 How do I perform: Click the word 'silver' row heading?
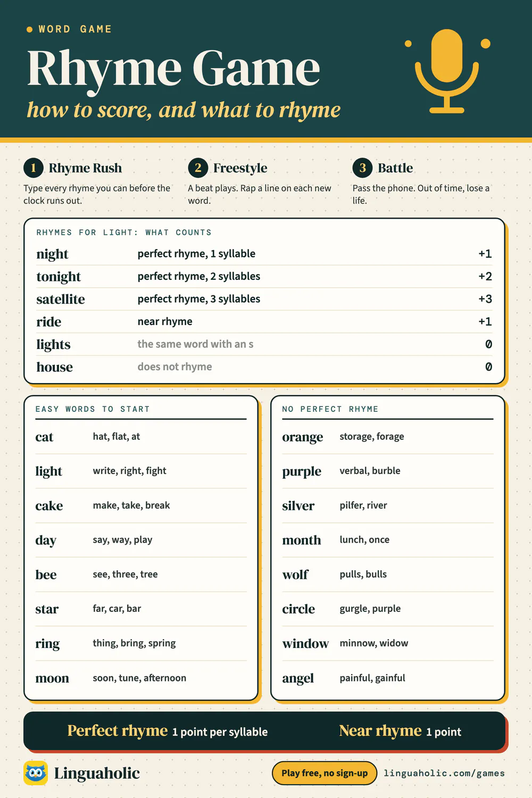point(298,506)
